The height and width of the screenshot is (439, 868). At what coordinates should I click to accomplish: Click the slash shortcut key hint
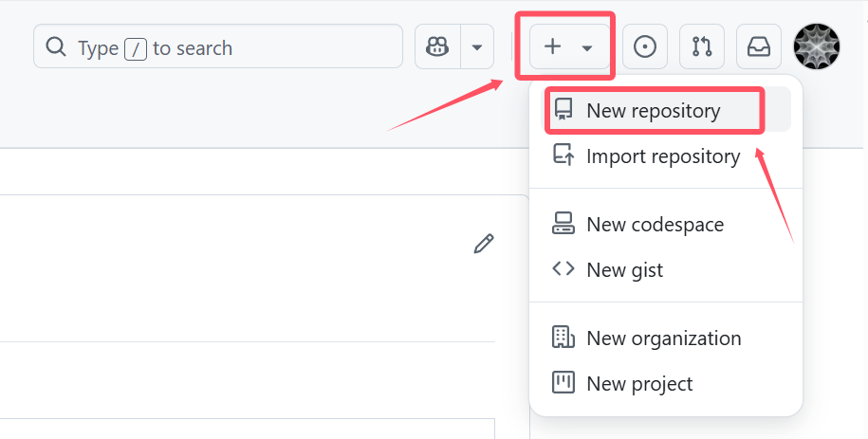136,48
